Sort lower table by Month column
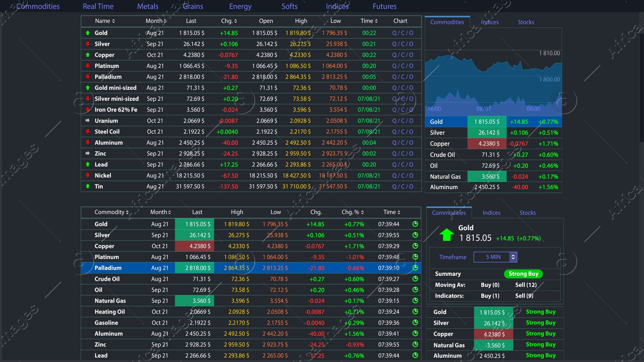This screenshot has height=362, width=644. pyautogui.click(x=161, y=212)
